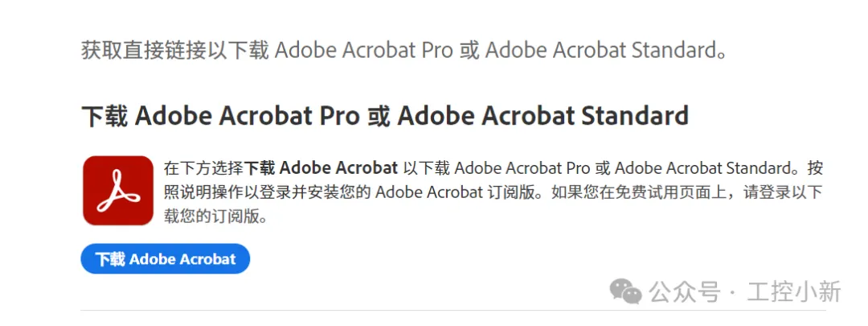This screenshot has height=326, width=868.
Task: Click the words 在下方选择 at the paragraph start
Action: 203,169
